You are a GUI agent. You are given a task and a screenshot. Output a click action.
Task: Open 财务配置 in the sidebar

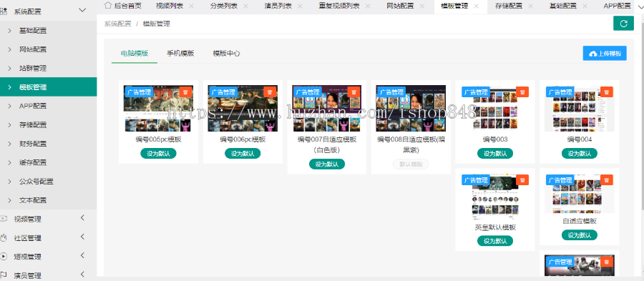tap(49, 144)
